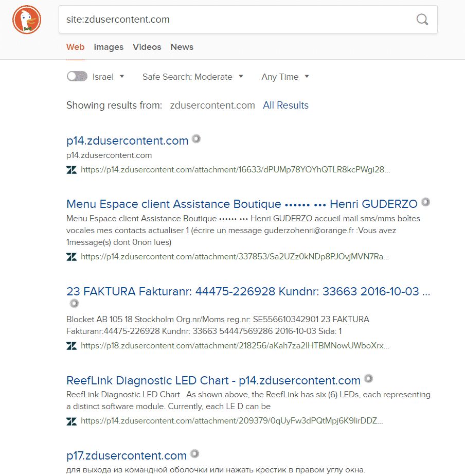The image size is (465, 476).
Task: Open the Menu Espace client Assistance Boutique result
Action: click(x=242, y=204)
